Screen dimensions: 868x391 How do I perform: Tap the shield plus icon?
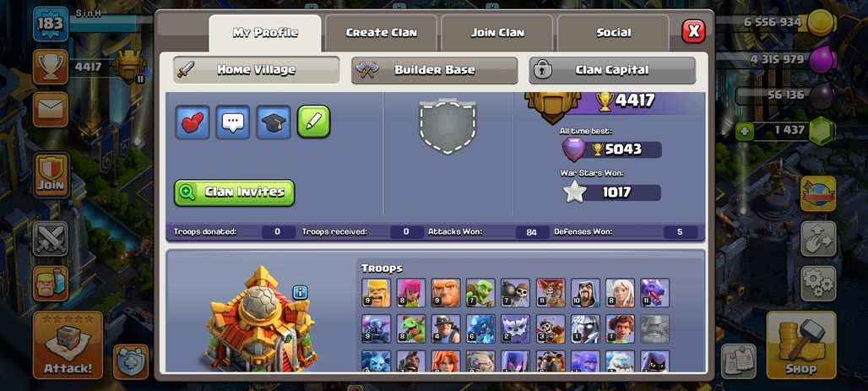131,361
